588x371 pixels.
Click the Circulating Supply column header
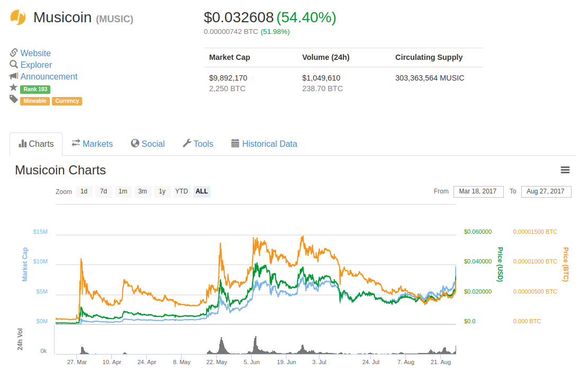pyautogui.click(x=429, y=57)
